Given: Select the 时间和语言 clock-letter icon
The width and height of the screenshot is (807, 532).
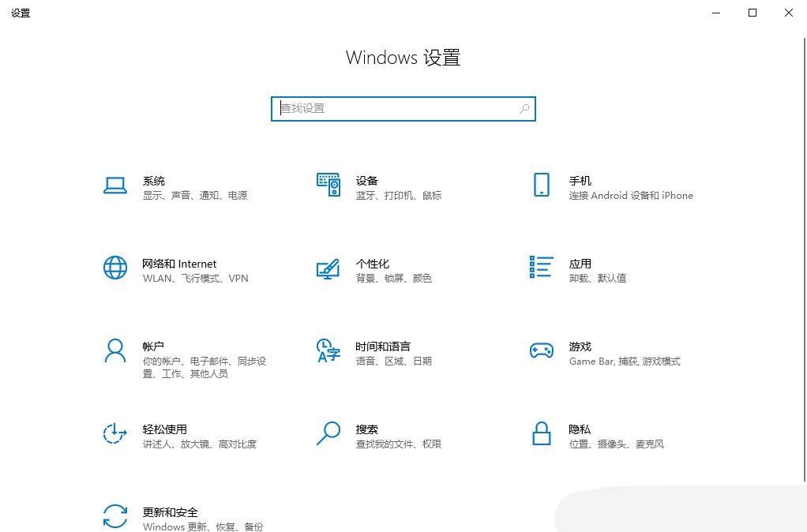Looking at the screenshot, I should [328, 350].
